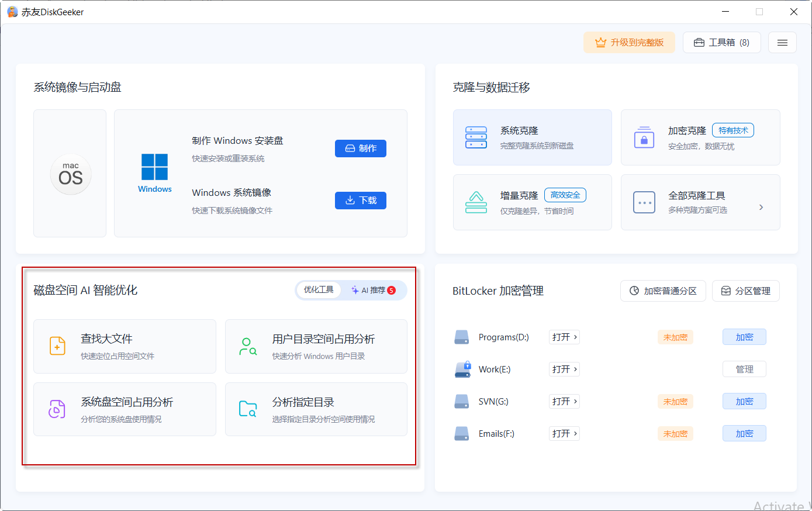Image resolution: width=812 pixels, height=511 pixels.
Task: Expand 全部克隆工具 chevron arrow
Action: (x=761, y=207)
